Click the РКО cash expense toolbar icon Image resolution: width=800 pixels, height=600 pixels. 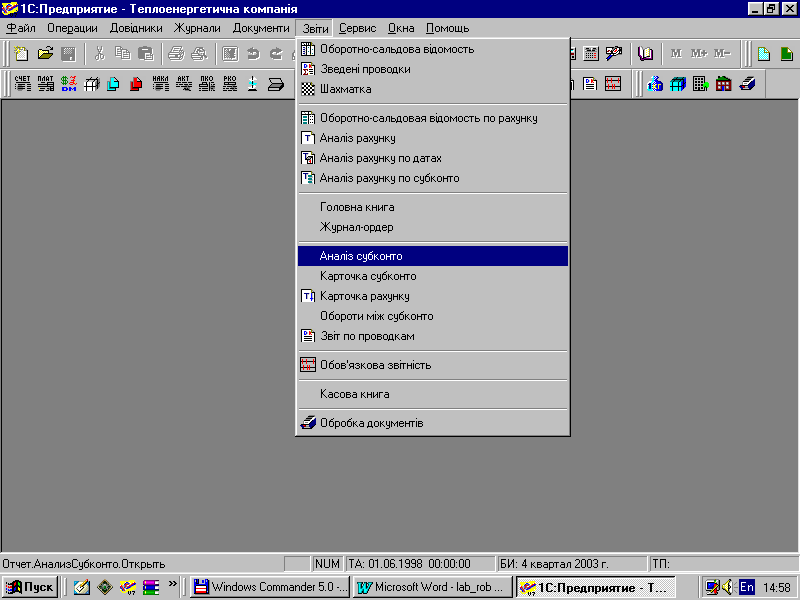point(230,84)
